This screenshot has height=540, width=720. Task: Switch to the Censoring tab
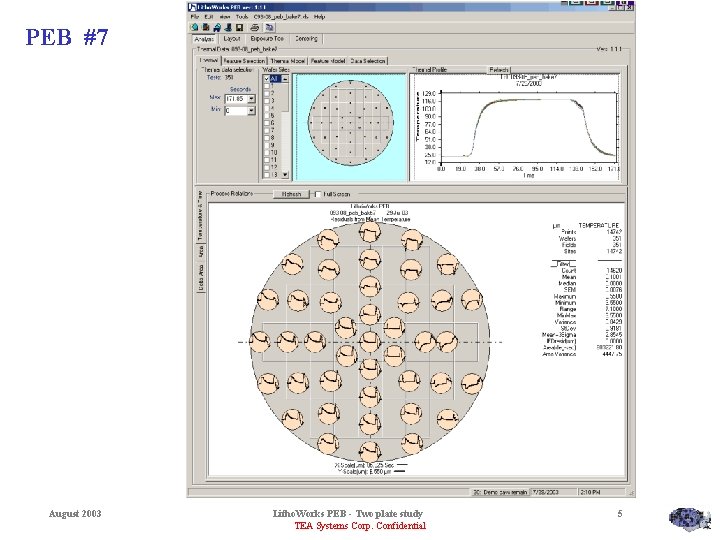(x=306, y=39)
